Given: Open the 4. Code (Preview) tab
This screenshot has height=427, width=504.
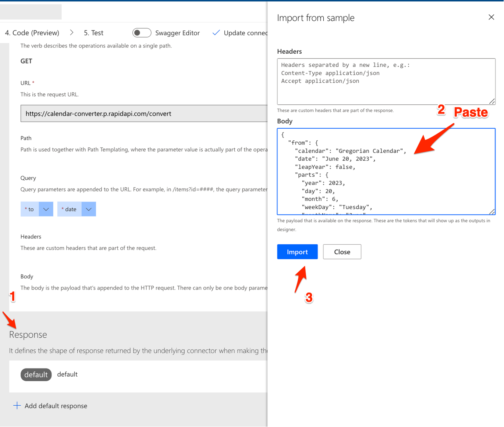Looking at the screenshot, I should [32, 33].
